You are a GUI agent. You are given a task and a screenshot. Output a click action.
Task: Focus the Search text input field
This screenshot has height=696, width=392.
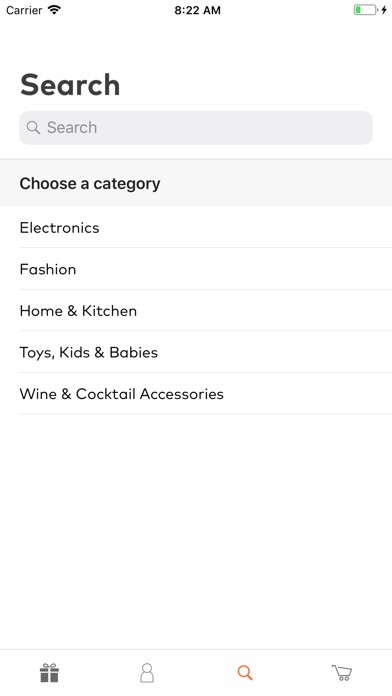click(196, 128)
